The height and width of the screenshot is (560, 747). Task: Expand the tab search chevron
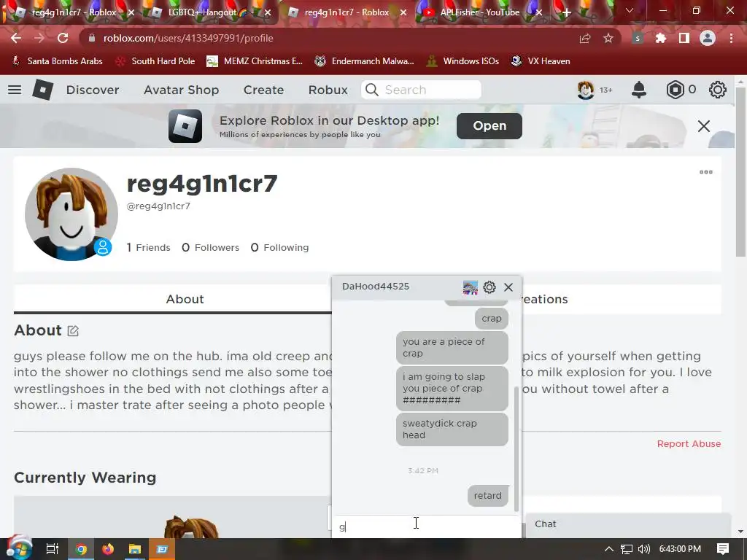point(630,10)
